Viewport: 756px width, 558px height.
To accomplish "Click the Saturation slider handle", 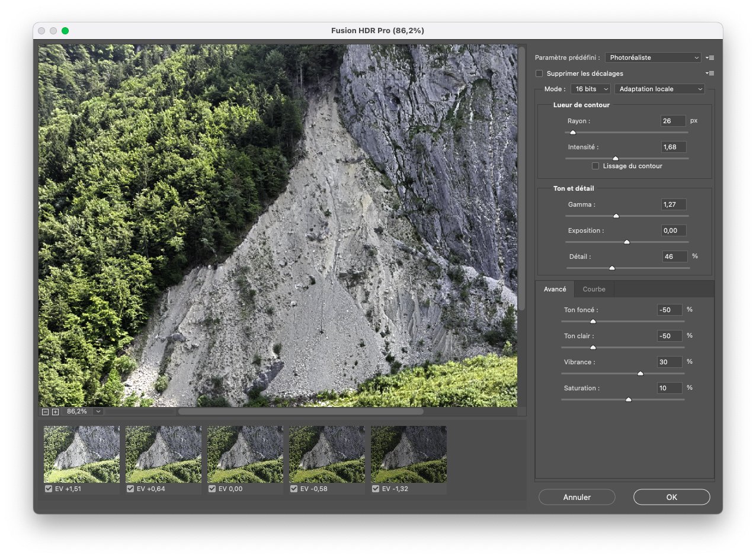I will 629,400.
